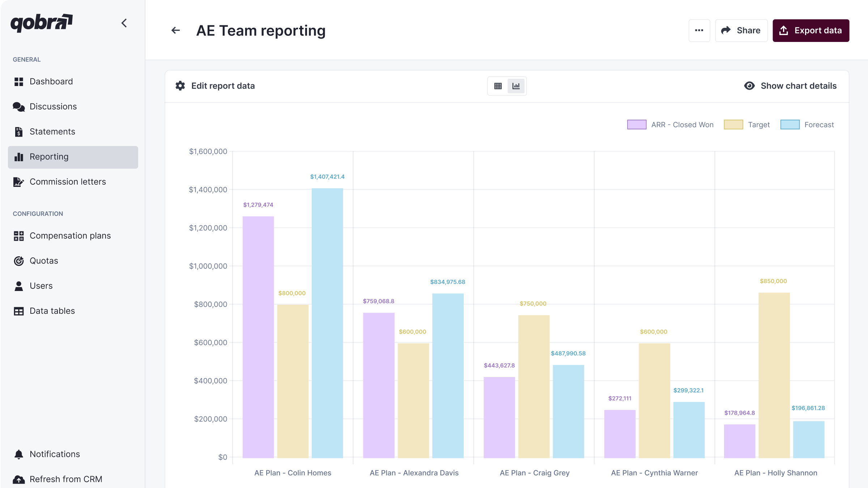Click the Share button
Screen dimensions: 868x488
(741, 30)
